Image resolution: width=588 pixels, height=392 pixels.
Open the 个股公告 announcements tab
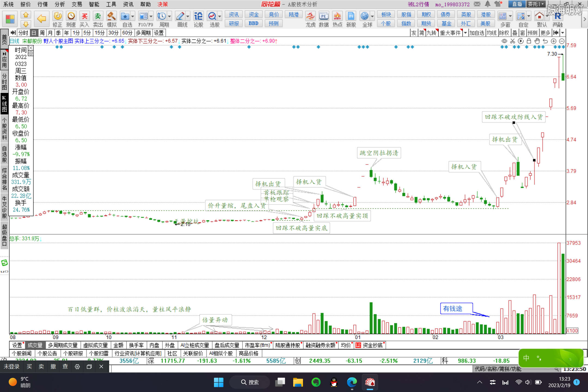coord(47,353)
